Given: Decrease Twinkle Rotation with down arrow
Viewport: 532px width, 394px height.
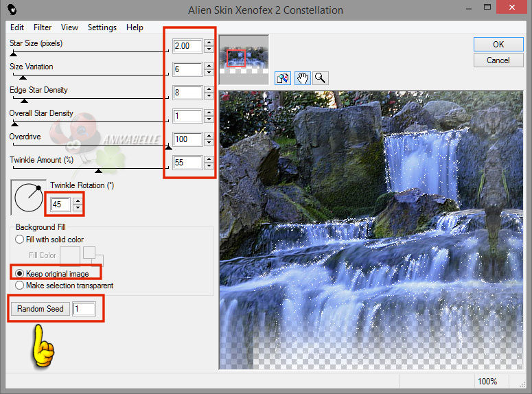Looking at the screenshot, I should coord(78,208).
